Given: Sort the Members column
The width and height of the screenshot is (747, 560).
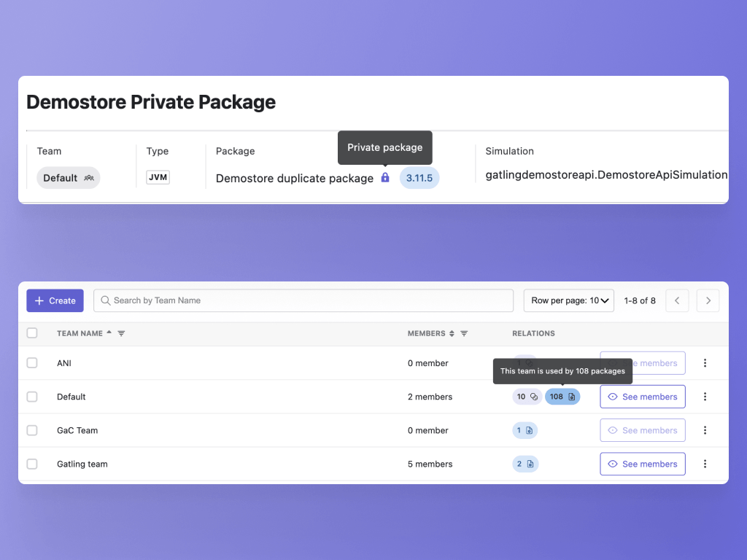Looking at the screenshot, I should [452, 333].
